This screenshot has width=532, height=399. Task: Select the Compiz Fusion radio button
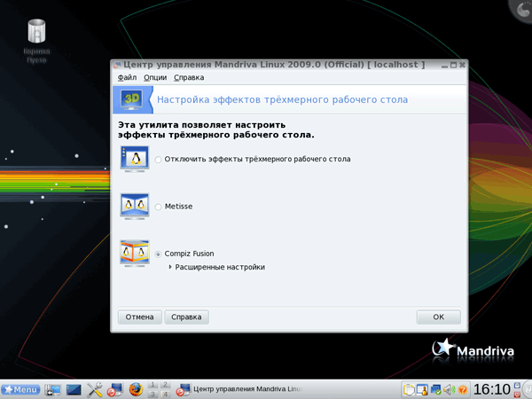coord(158,254)
